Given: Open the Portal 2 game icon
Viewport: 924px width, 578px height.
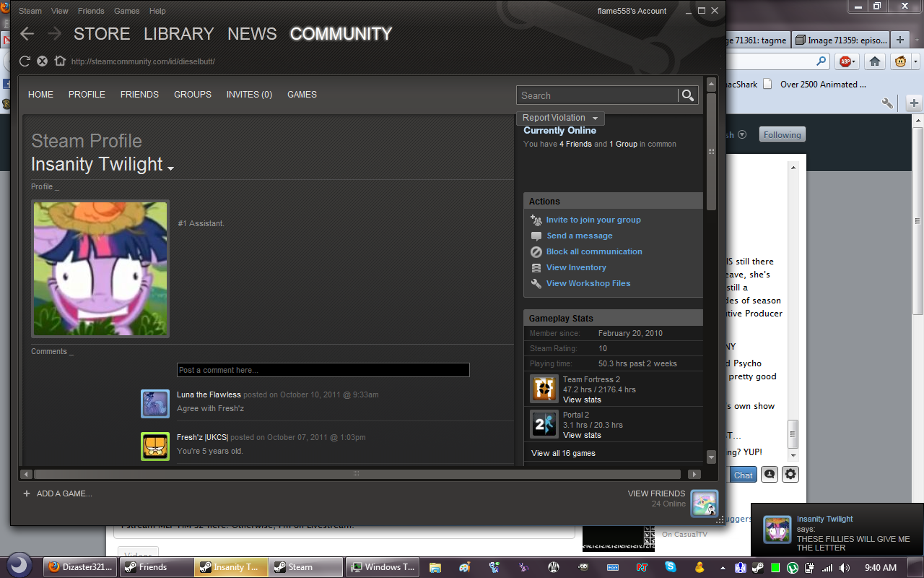Looking at the screenshot, I should (x=544, y=424).
